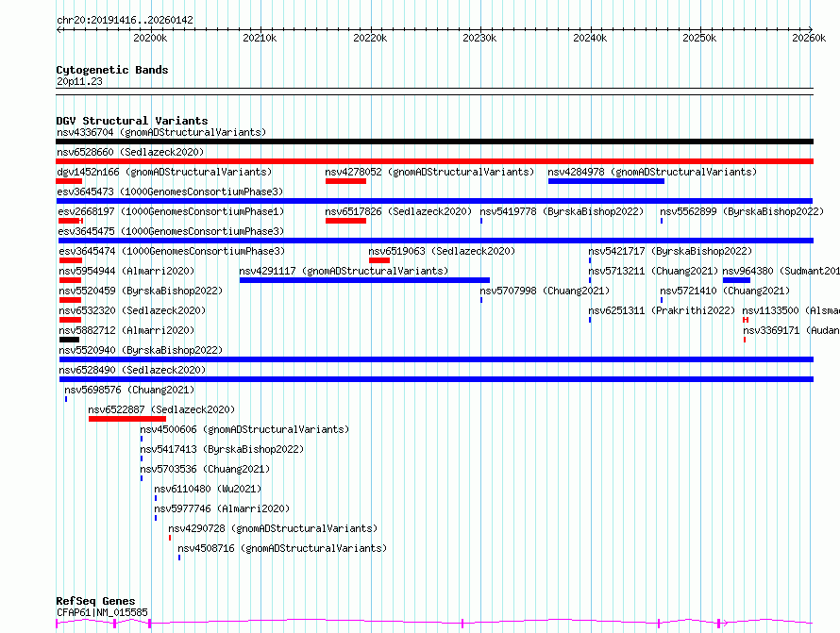The image size is (840, 633).
Task: Select the black nsv4336704 variant bar
Action: 434,142
